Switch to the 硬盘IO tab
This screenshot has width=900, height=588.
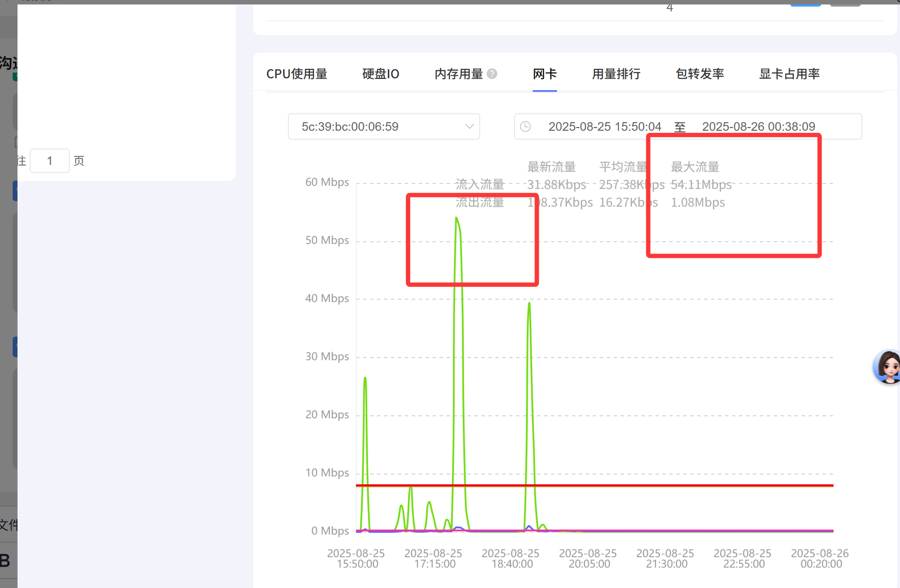point(380,74)
